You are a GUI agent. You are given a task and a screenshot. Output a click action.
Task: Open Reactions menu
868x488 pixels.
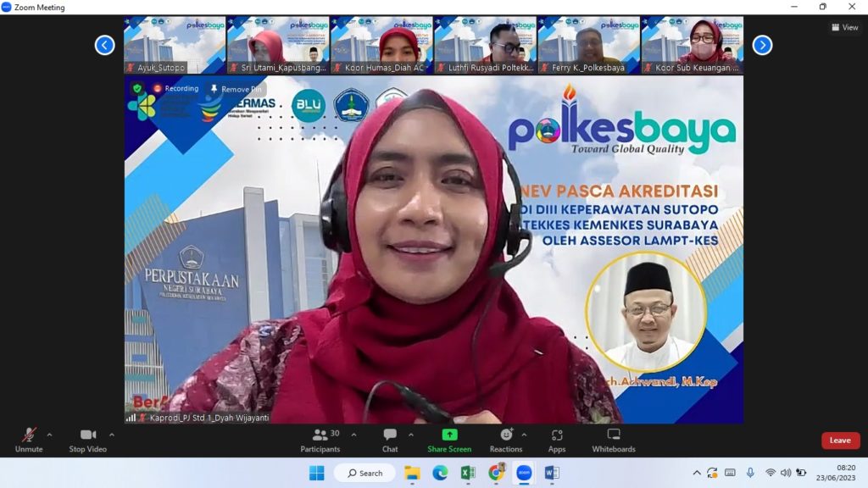[506, 441]
